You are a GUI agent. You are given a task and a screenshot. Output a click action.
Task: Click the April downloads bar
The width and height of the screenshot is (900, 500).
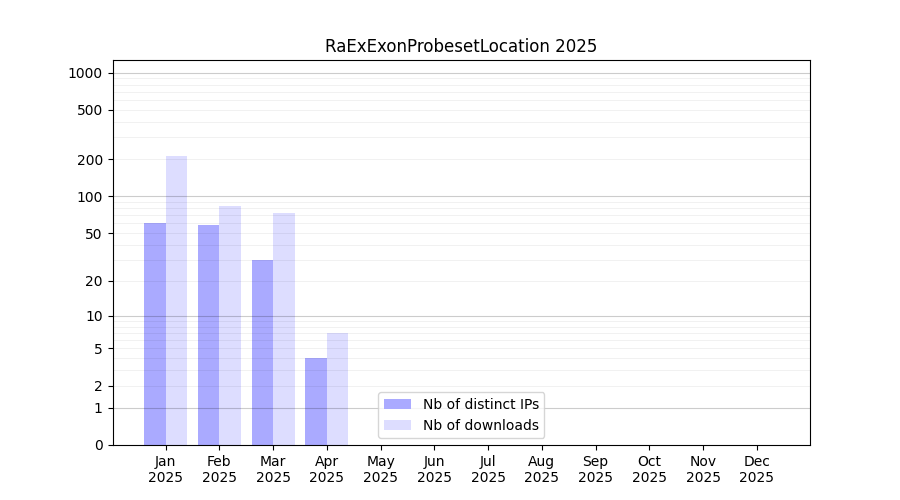(x=337, y=389)
